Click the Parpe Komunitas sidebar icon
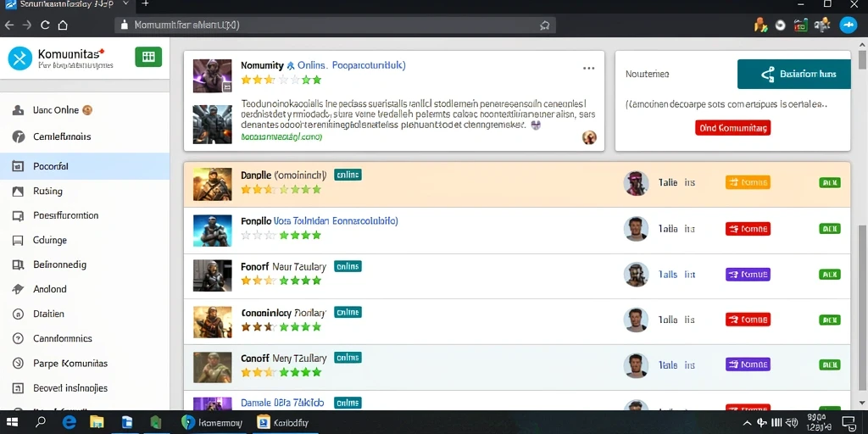The width and height of the screenshot is (868, 434). (18, 363)
